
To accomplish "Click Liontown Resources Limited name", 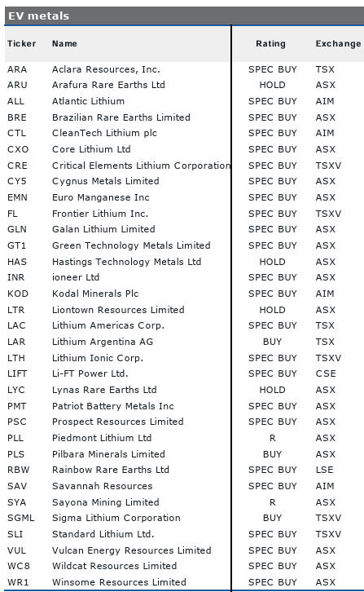I will 118,310.
